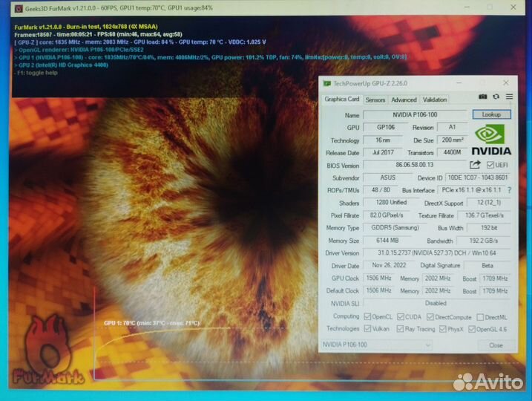Viewport: 532px width, 401px height.
Task: Click the 'GPU 2 (Intel(R) HD Graphics 4400)' line
Action: [62, 65]
